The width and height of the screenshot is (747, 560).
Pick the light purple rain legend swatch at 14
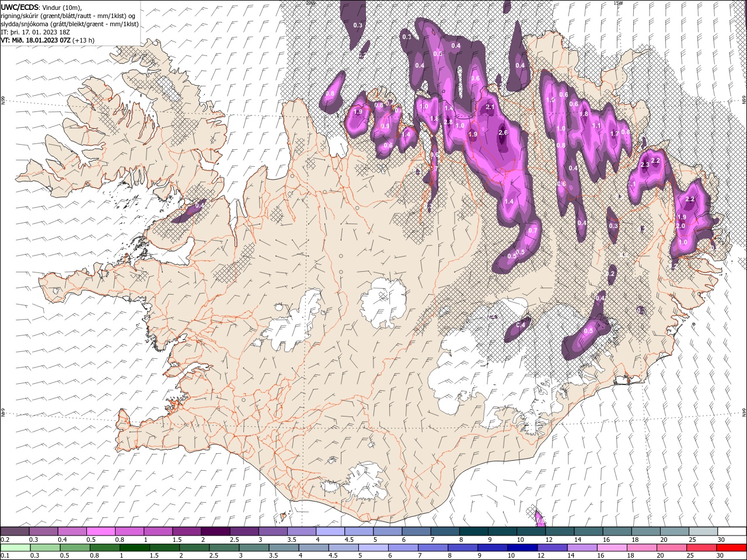coord(582,547)
